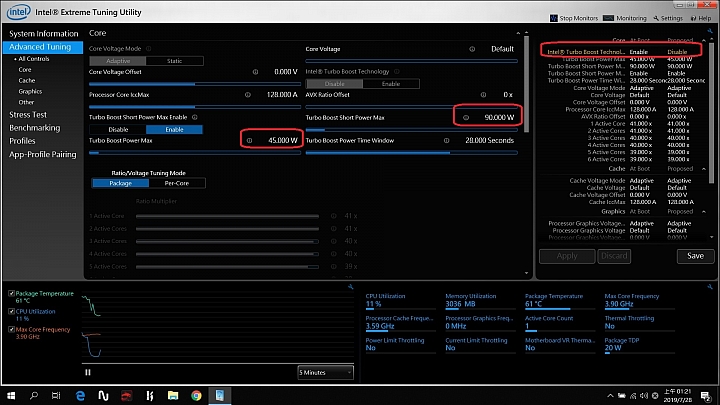720x405 pixels.
Task: Enable Turbo Boost Short Power Max
Action: [x=174, y=129]
